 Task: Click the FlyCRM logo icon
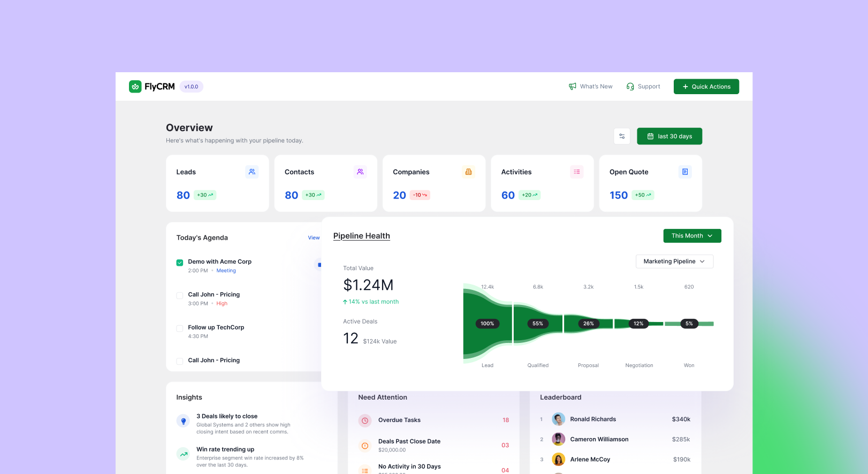[135, 87]
